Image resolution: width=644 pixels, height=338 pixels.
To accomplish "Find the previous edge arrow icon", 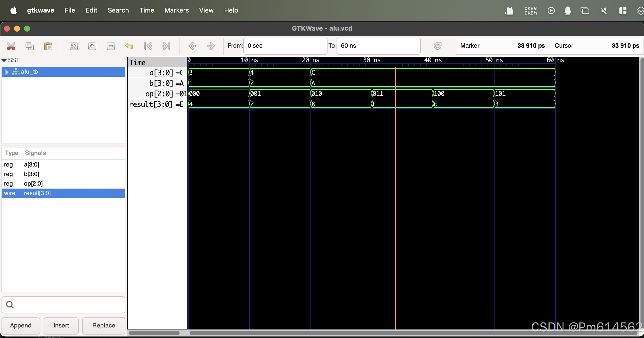I will click(x=192, y=46).
